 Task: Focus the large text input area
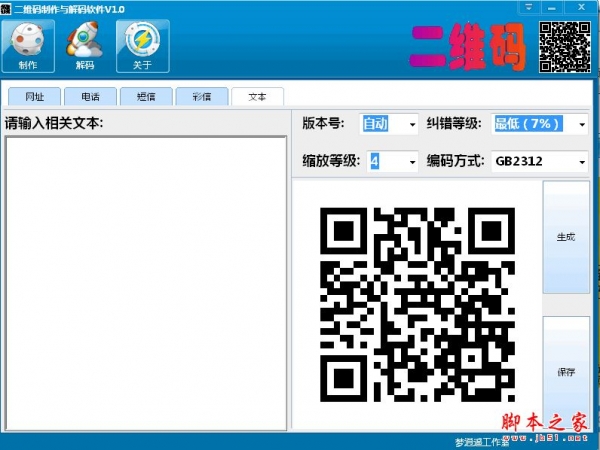[x=146, y=283]
